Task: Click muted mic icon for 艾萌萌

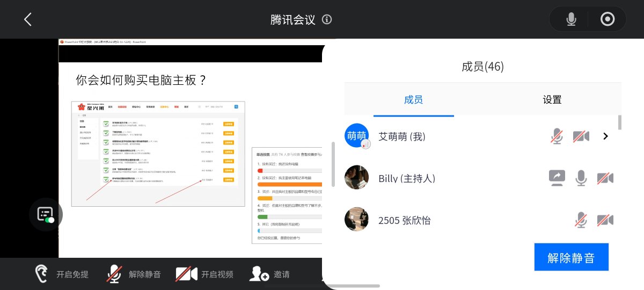Action: [557, 136]
